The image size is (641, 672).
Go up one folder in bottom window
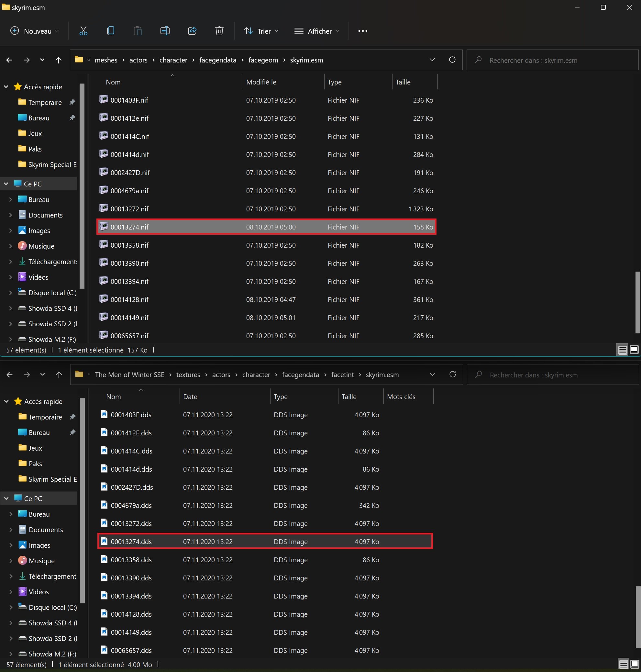[x=59, y=375]
